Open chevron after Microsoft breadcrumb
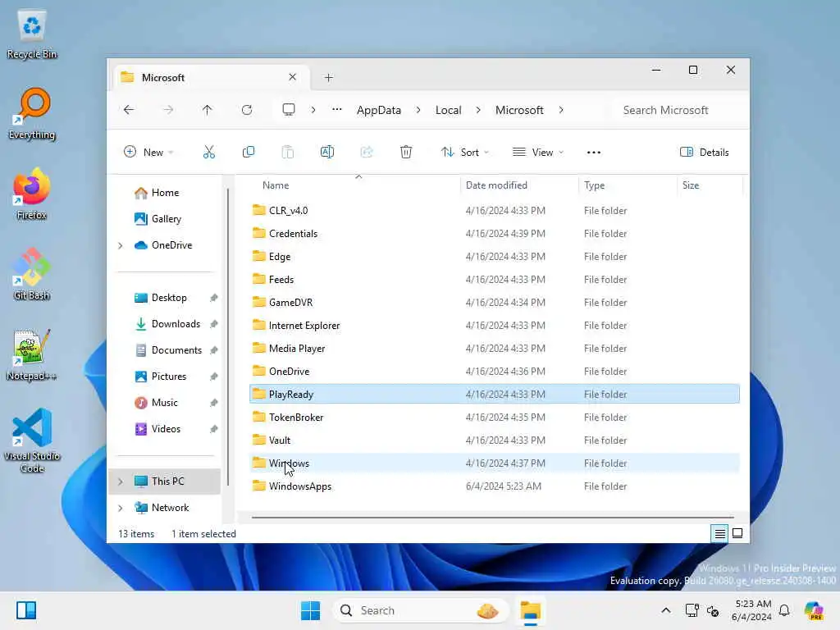The image size is (840, 630). point(561,110)
